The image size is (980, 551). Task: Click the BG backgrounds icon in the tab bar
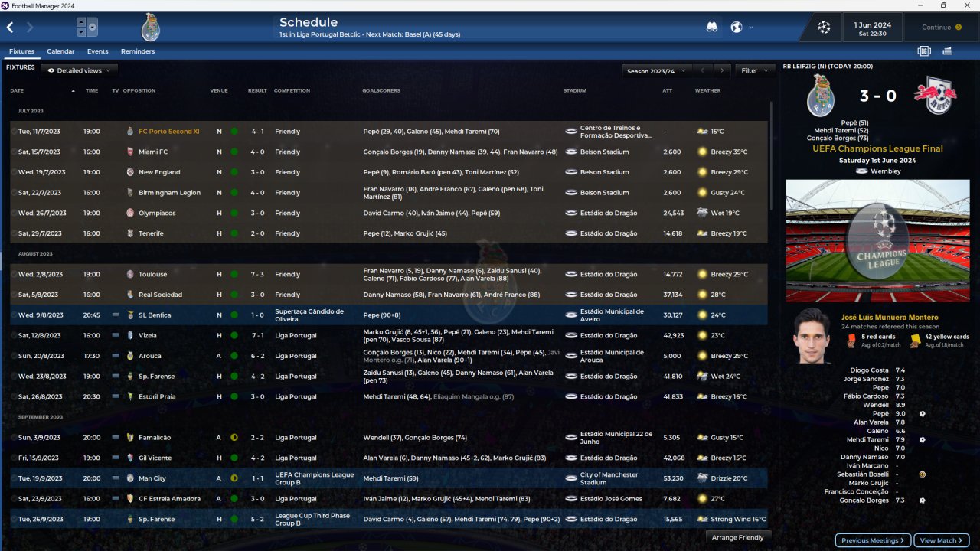point(924,51)
